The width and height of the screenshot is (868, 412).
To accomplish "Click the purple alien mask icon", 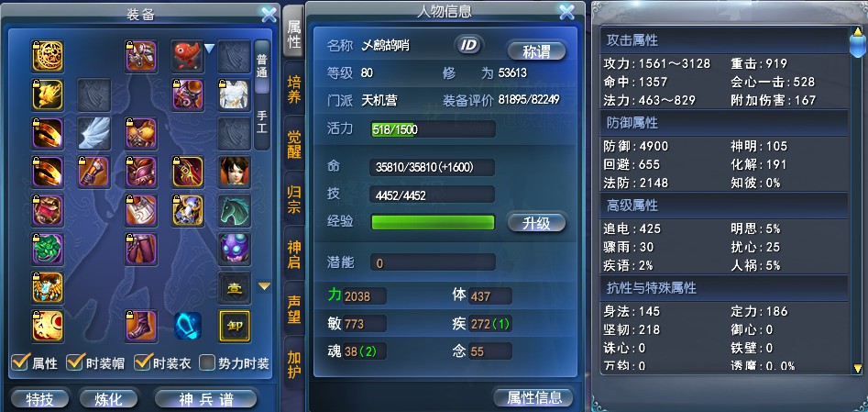I will [235, 249].
